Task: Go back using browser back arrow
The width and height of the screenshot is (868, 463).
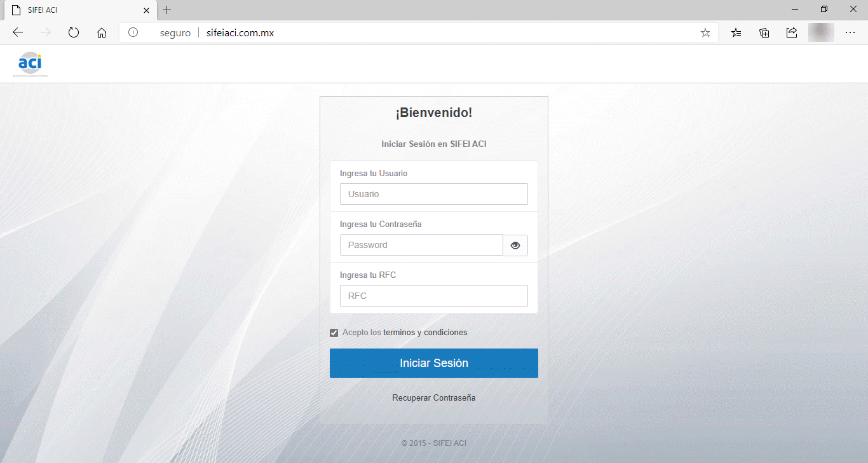Action: (18, 32)
